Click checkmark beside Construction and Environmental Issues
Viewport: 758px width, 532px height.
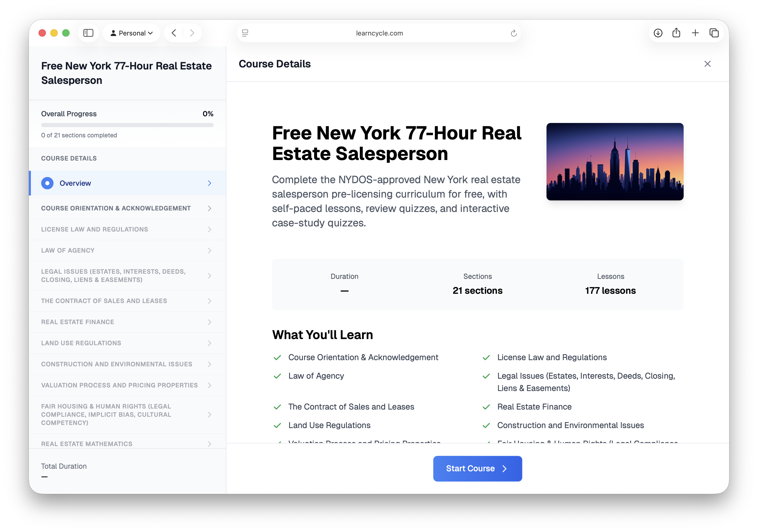pos(486,425)
